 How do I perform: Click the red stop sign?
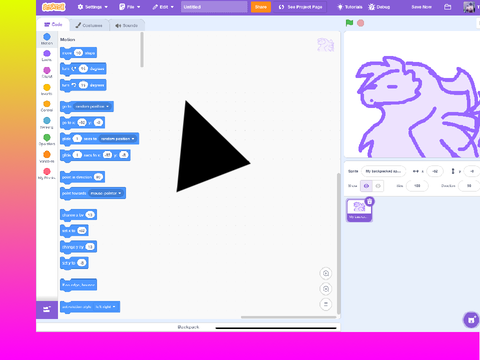tap(361, 23)
